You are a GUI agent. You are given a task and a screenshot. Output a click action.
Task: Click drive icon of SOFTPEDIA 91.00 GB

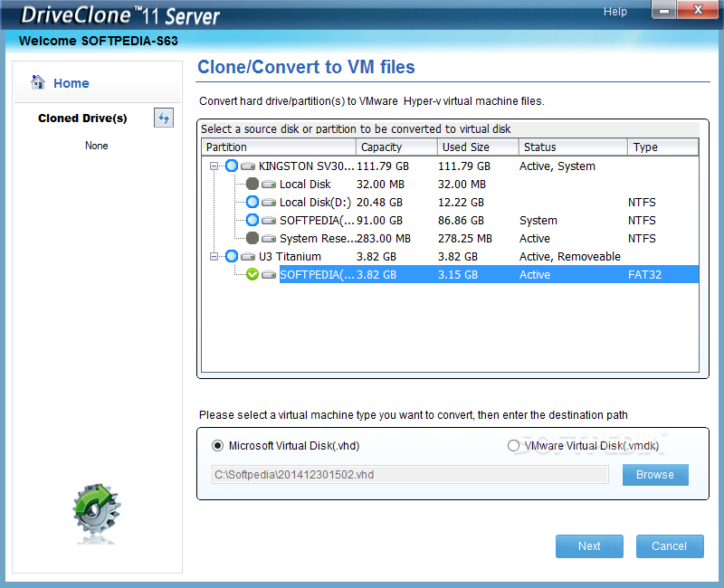tap(269, 220)
